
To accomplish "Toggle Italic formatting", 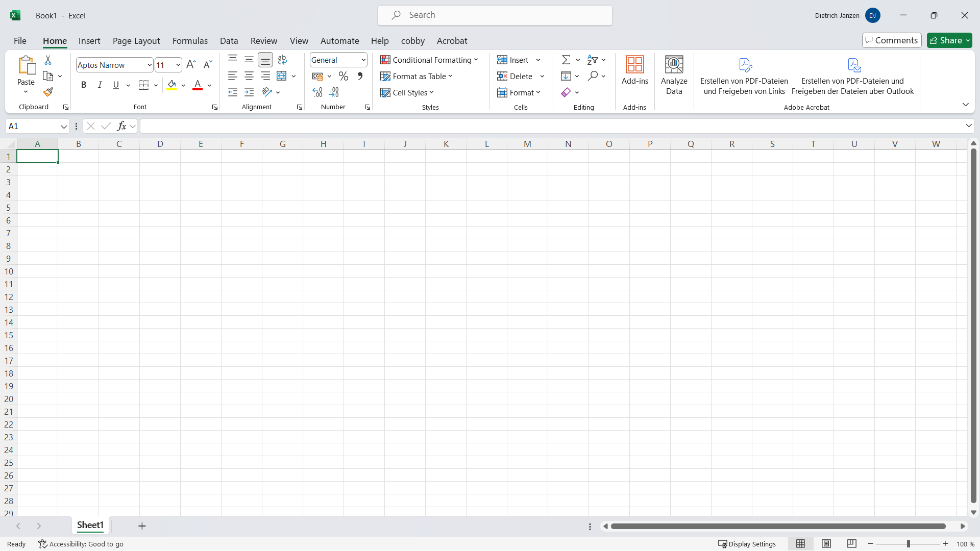I will click(x=100, y=85).
